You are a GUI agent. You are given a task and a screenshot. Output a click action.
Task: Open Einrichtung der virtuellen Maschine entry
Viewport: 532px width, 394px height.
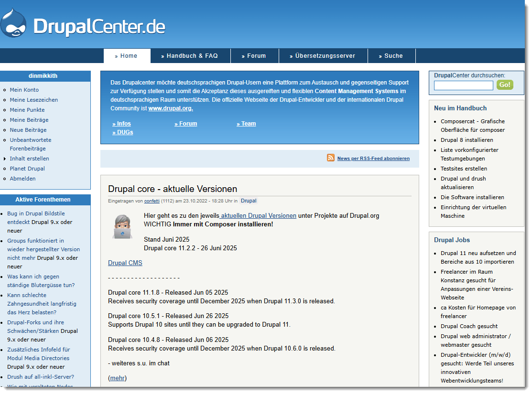point(473,212)
